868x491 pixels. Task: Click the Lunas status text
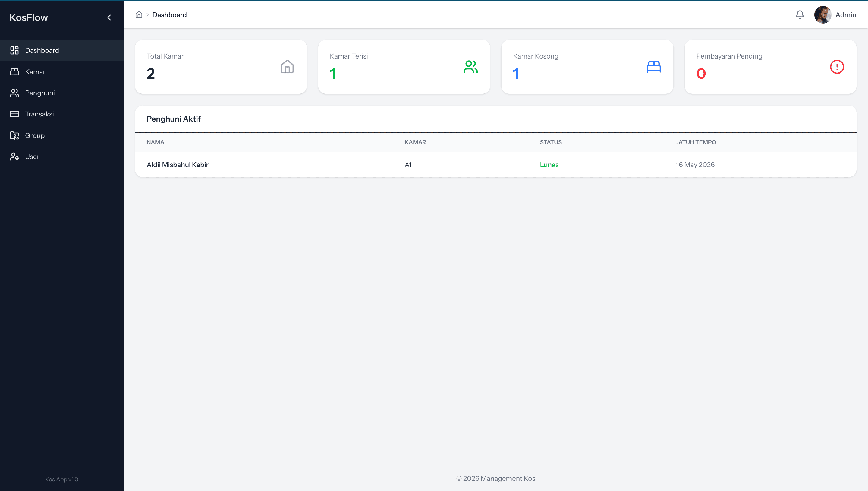[549, 165]
